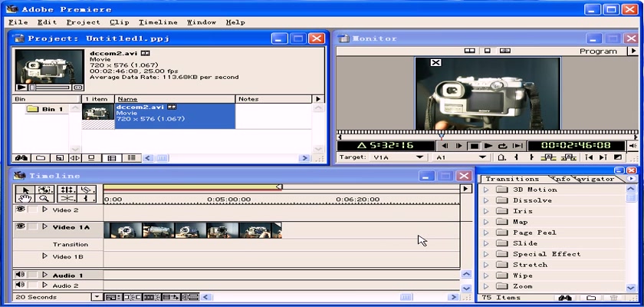Expand the Video 1A track triangle
This screenshot has width=644, height=307.
pyautogui.click(x=44, y=227)
